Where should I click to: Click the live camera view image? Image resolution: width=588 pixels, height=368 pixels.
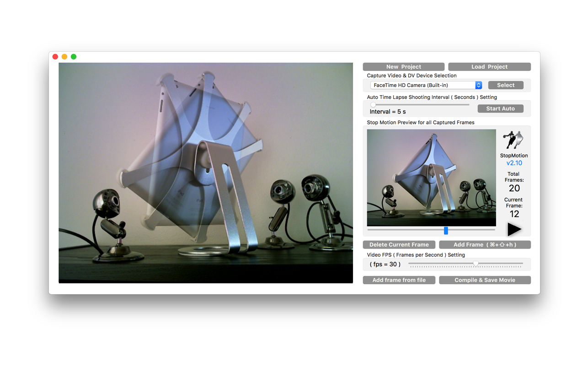pyautogui.click(x=206, y=173)
